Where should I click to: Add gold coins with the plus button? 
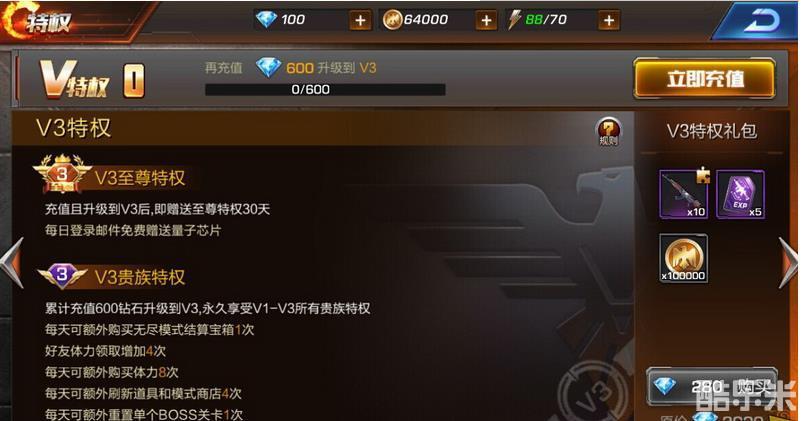click(x=486, y=21)
